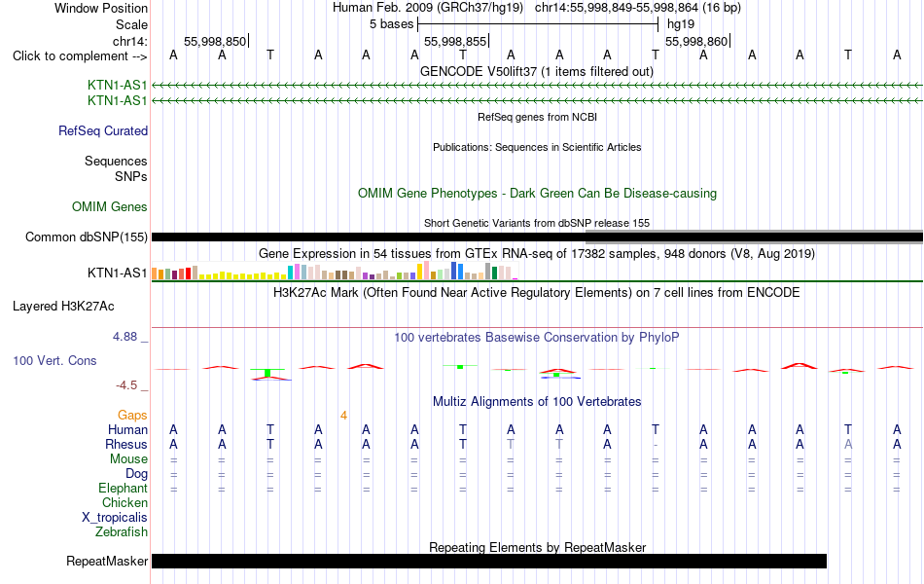Click the 'Click to complement -->' label
This screenshot has width=924, height=584.
click(80, 56)
